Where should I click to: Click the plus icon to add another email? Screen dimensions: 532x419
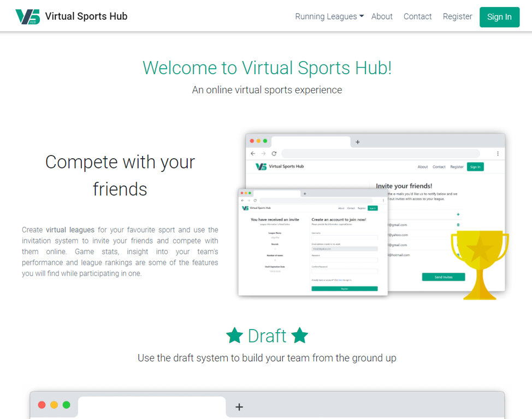pos(458,214)
